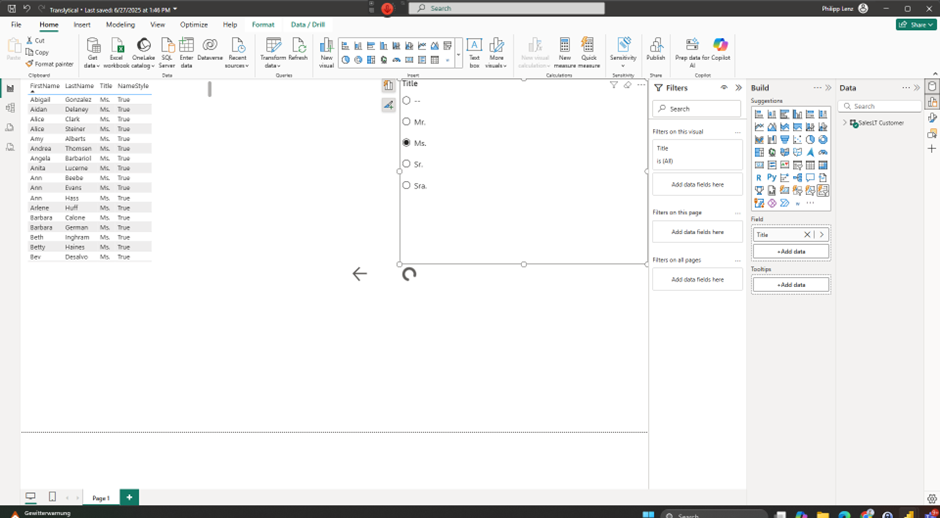Insert a Text box
The height and width of the screenshot is (518, 940).
click(474, 46)
